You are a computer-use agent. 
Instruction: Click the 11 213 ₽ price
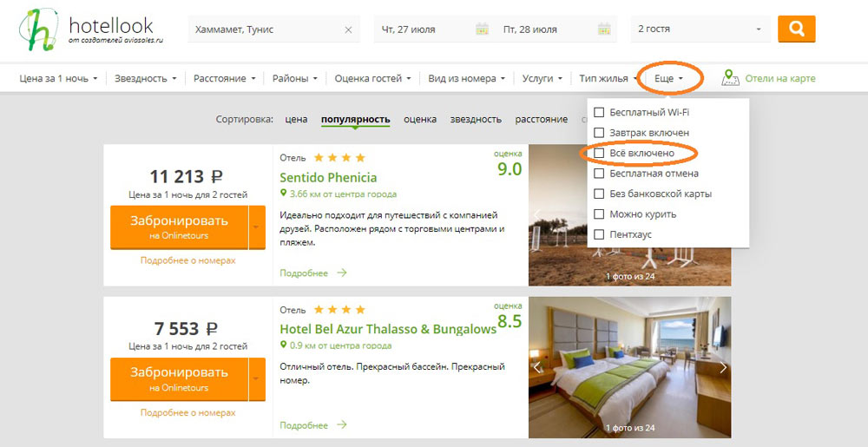click(187, 176)
